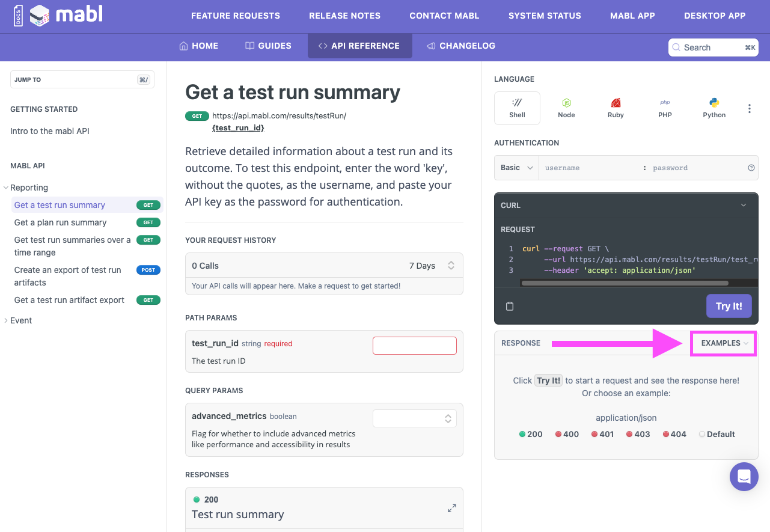Select the PHP language icon

(x=665, y=108)
